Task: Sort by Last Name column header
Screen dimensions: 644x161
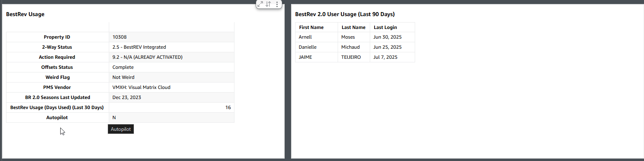Action: pyautogui.click(x=353, y=27)
